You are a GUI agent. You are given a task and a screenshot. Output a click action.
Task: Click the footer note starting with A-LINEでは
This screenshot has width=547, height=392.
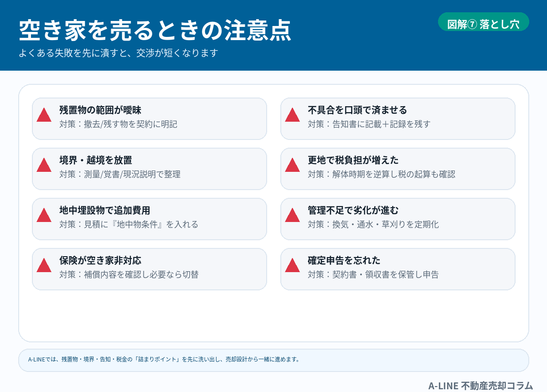click(x=164, y=359)
